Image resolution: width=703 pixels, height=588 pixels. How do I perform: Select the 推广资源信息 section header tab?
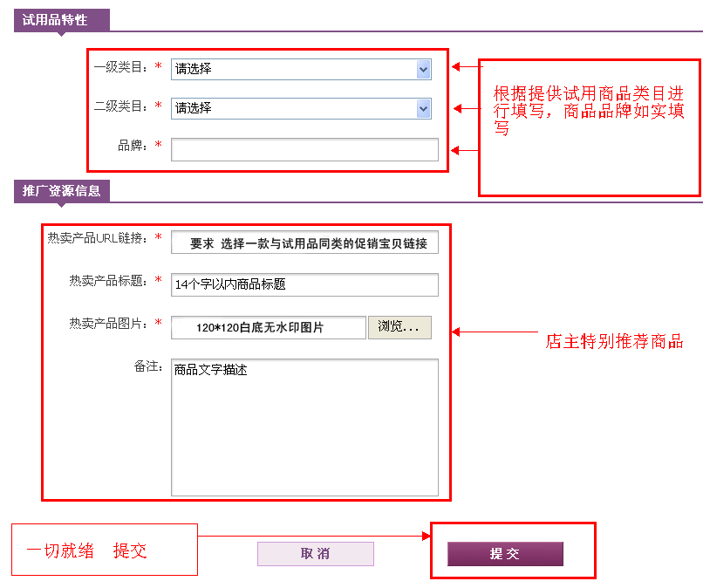61,191
